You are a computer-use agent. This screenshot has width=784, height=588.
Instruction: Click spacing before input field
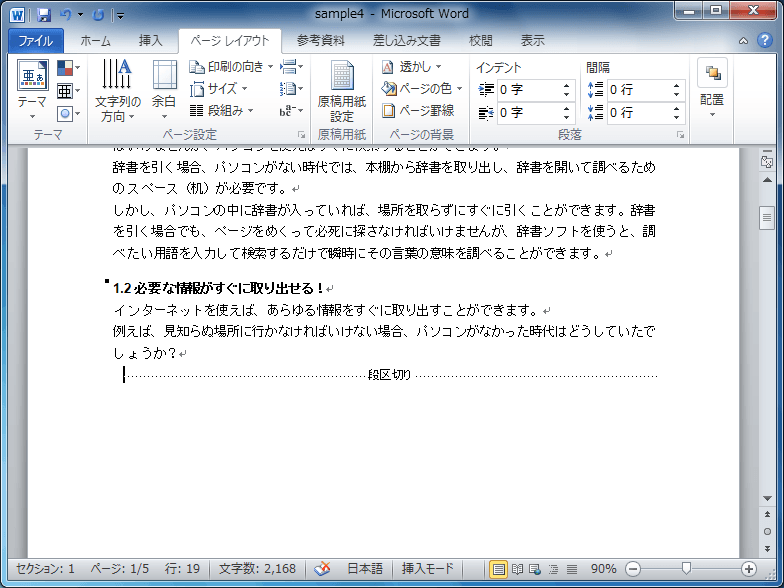click(638, 90)
